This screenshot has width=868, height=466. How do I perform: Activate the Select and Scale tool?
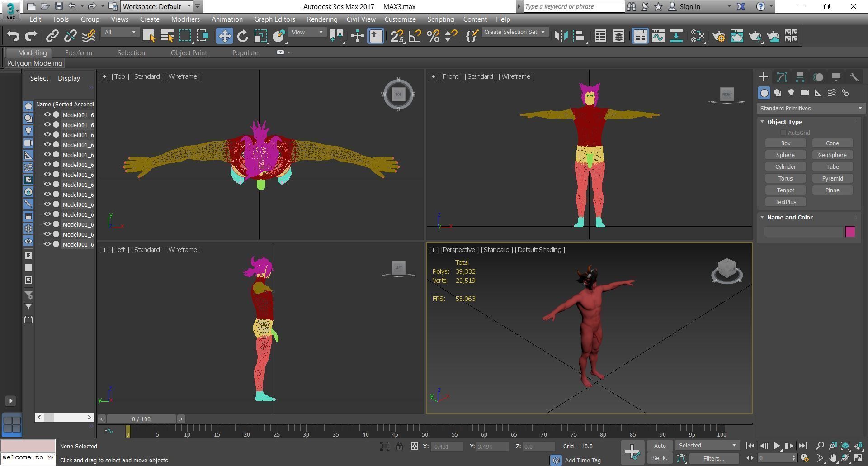pos(261,36)
